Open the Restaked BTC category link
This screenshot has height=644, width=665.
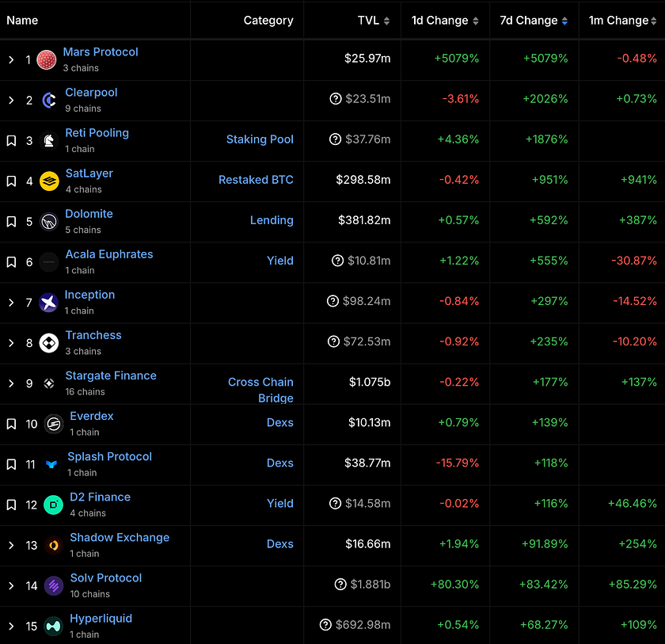[x=256, y=180]
